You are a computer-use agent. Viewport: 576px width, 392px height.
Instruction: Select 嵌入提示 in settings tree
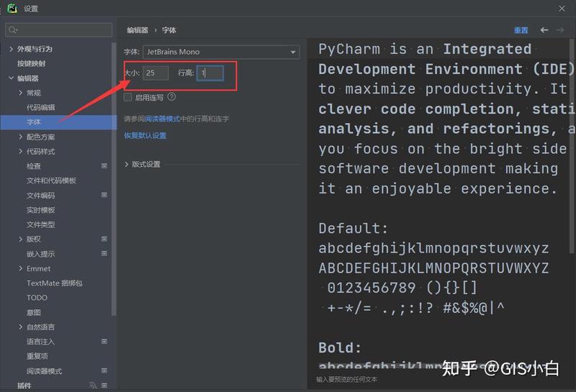pos(41,254)
